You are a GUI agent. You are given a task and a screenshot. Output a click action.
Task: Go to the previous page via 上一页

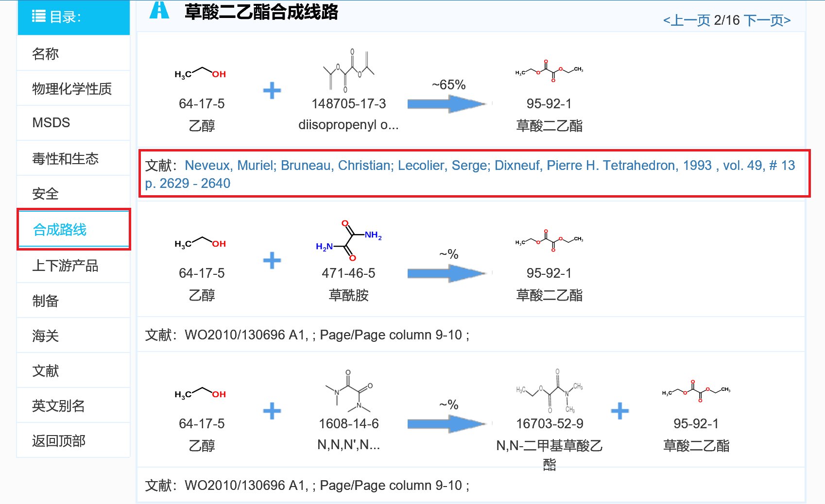(688, 20)
